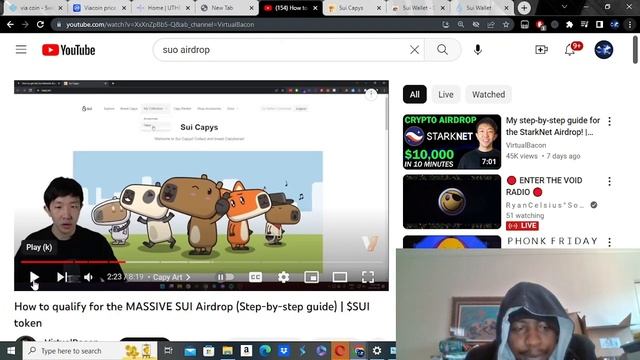Open browser extensions puzzle icon
Screen dimensions: 640x360
pyautogui.click(x=569, y=24)
